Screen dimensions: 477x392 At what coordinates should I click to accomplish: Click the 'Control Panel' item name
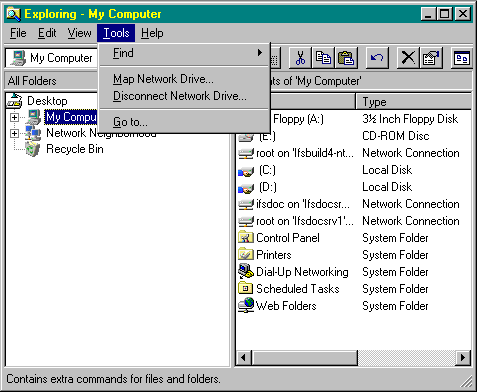click(x=288, y=238)
